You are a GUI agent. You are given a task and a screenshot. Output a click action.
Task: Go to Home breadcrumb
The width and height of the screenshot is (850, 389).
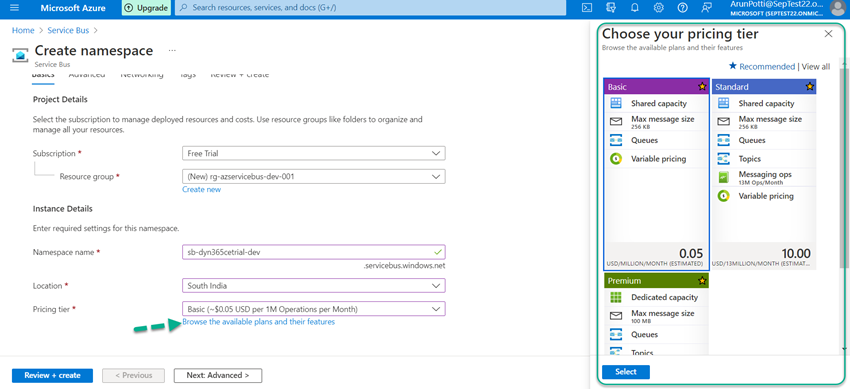click(x=23, y=30)
